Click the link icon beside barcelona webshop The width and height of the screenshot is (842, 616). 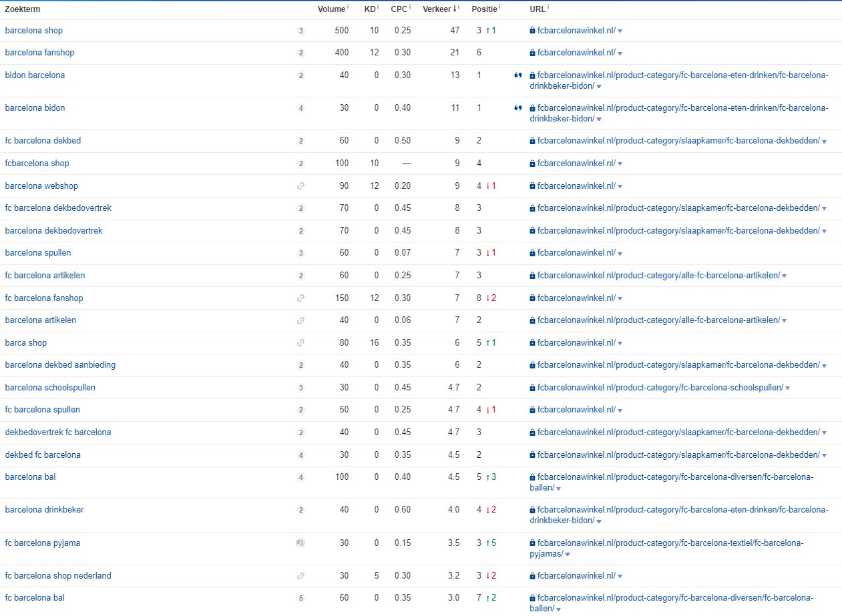(x=300, y=186)
